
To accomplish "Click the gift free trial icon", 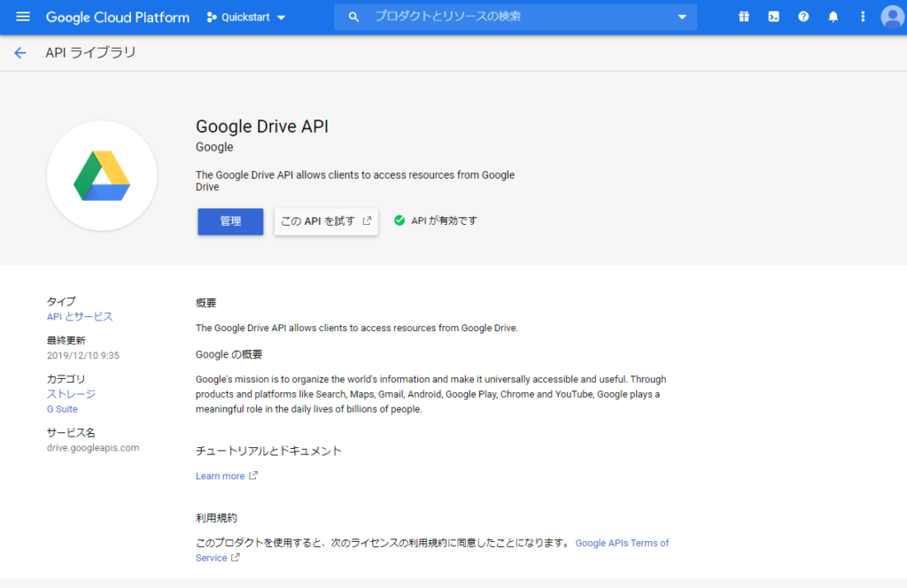I will point(744,17).
